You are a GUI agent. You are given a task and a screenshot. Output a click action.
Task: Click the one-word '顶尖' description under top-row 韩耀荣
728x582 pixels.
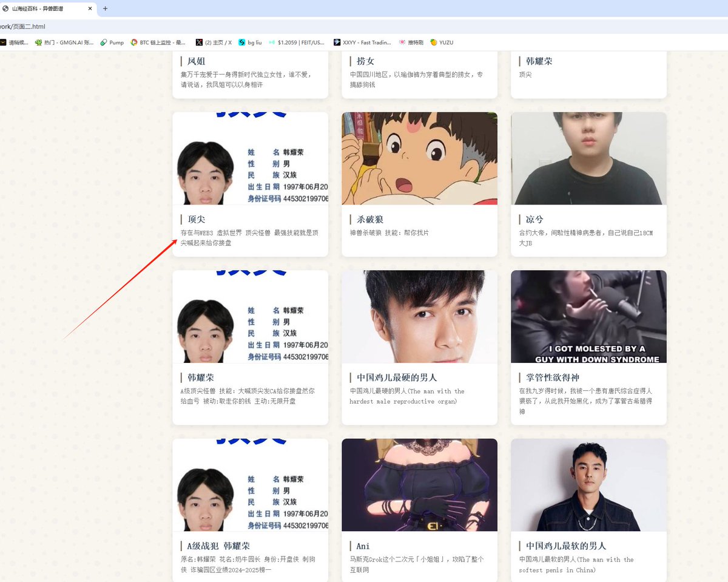pos(525,75)
